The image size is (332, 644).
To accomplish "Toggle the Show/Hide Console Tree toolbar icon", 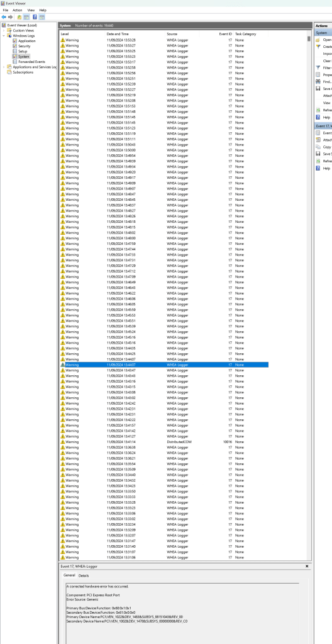I will [26, 17].
